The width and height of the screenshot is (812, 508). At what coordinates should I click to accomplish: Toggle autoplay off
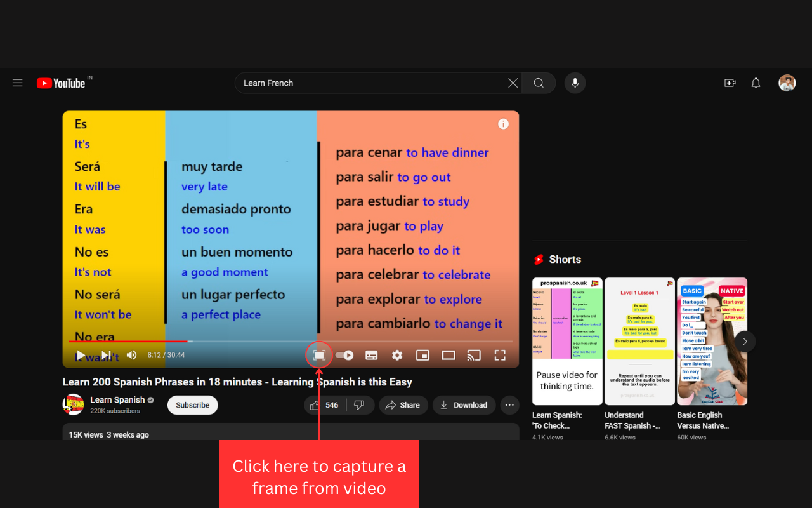(345, 354)
